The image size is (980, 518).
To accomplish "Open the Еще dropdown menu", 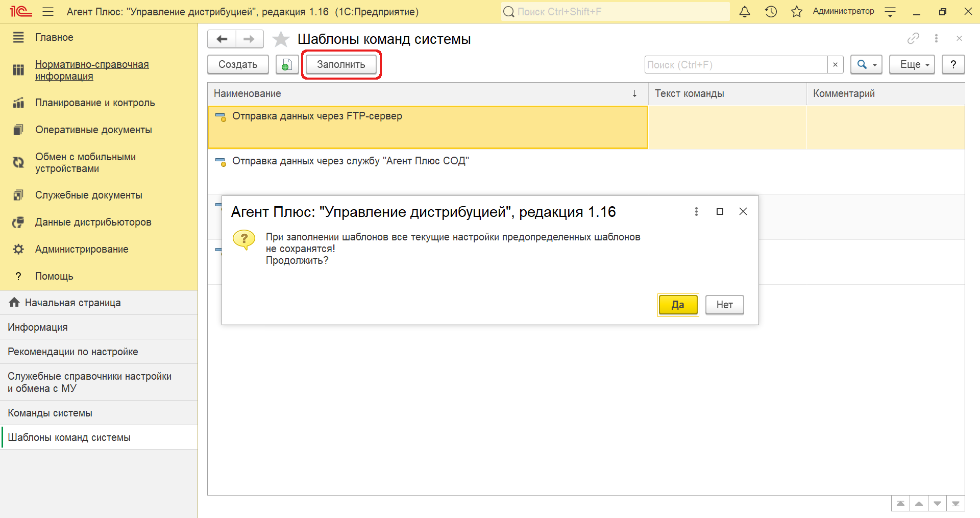I will click(x=912, y=64).
